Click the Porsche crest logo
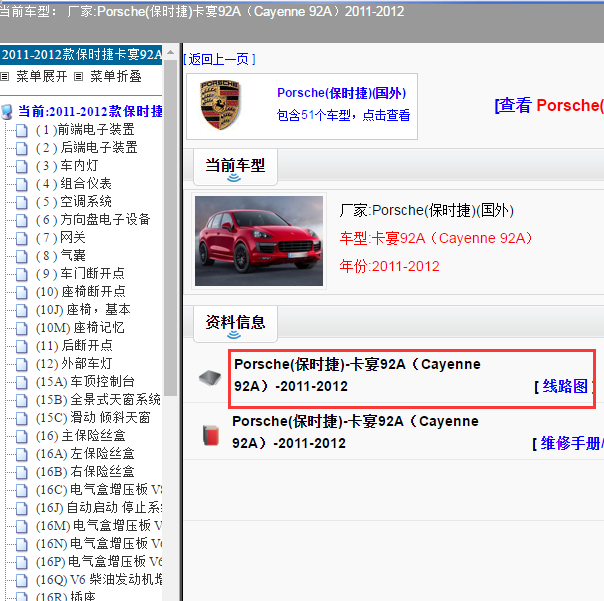 220,104
